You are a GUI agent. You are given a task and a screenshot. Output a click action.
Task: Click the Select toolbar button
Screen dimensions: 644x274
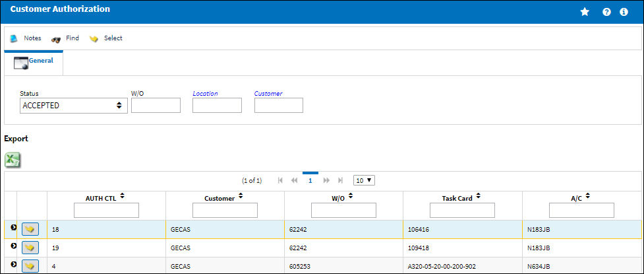tap(106, 38)
